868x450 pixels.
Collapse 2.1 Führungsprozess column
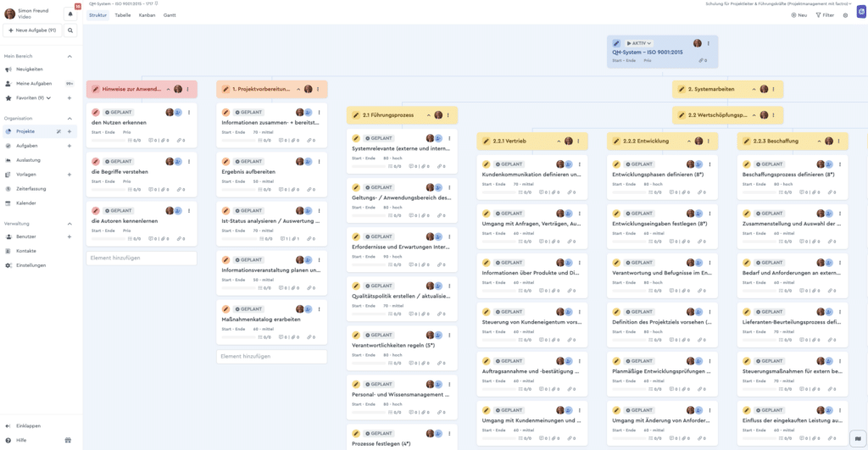(428, 115)
